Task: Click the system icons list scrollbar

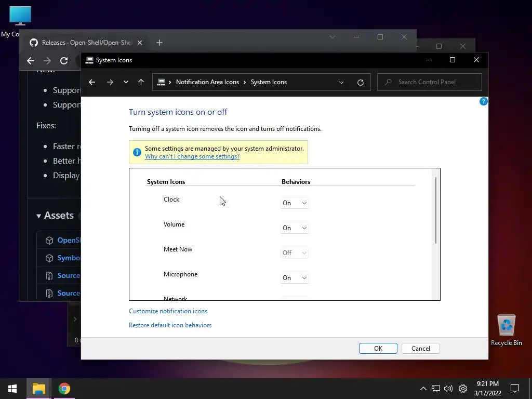Action: coord(436,210)
